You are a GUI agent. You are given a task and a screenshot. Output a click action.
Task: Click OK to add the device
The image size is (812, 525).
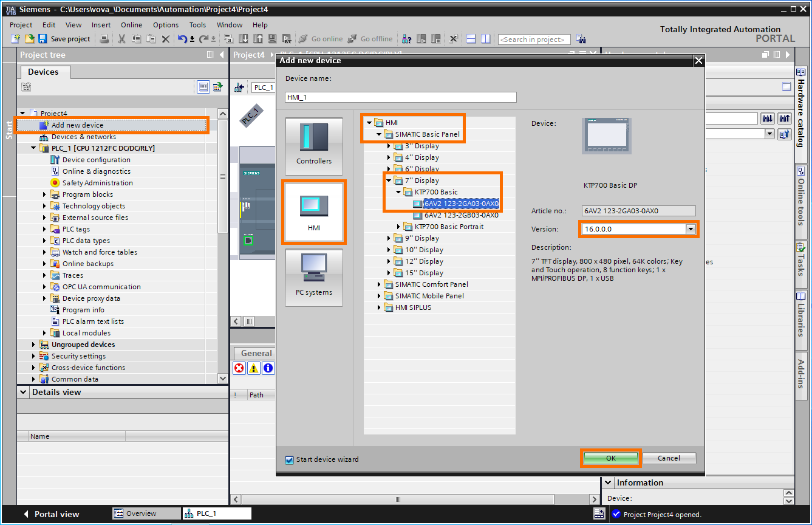click(610, 458)
